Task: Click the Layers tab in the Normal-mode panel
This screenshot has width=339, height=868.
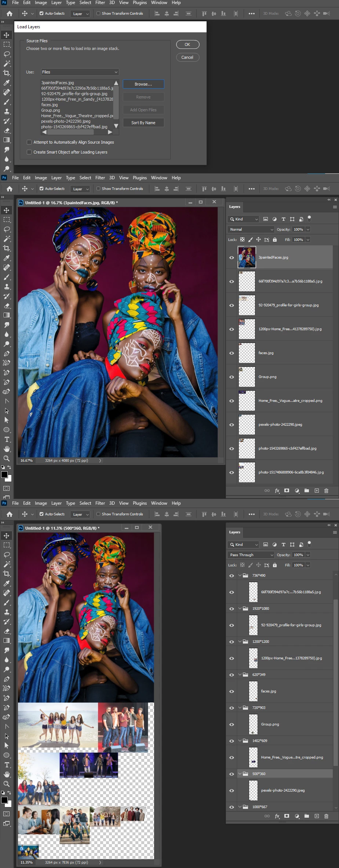Action: 235,207
